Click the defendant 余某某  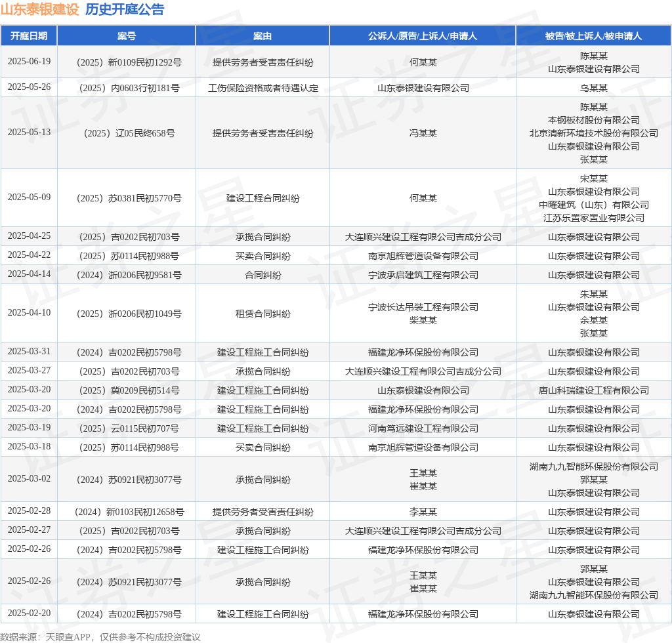pos(593,320)
